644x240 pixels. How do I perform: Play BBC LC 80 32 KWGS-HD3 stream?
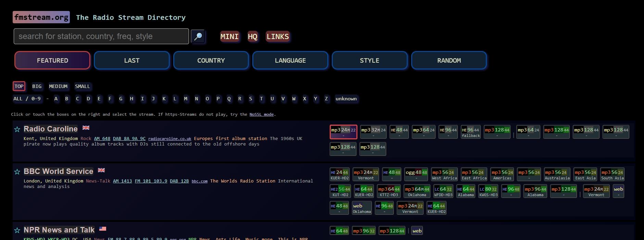pyautogui.click(x=488, y=191)
